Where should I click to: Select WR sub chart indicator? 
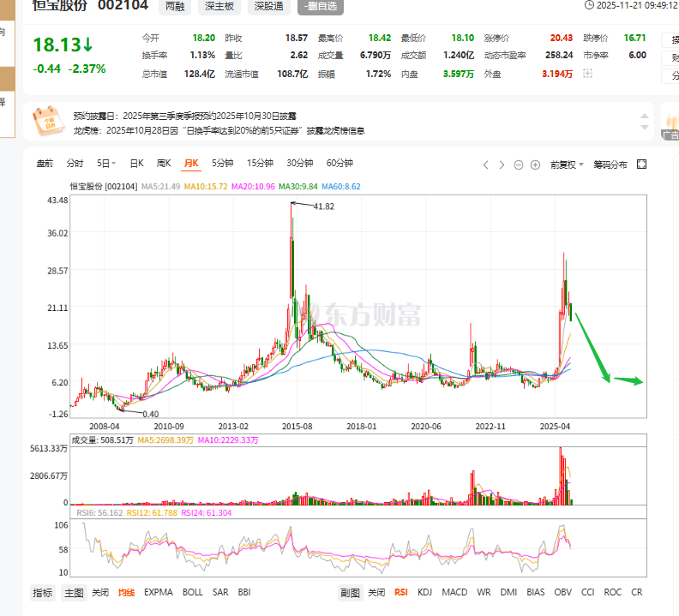point(484,592)
